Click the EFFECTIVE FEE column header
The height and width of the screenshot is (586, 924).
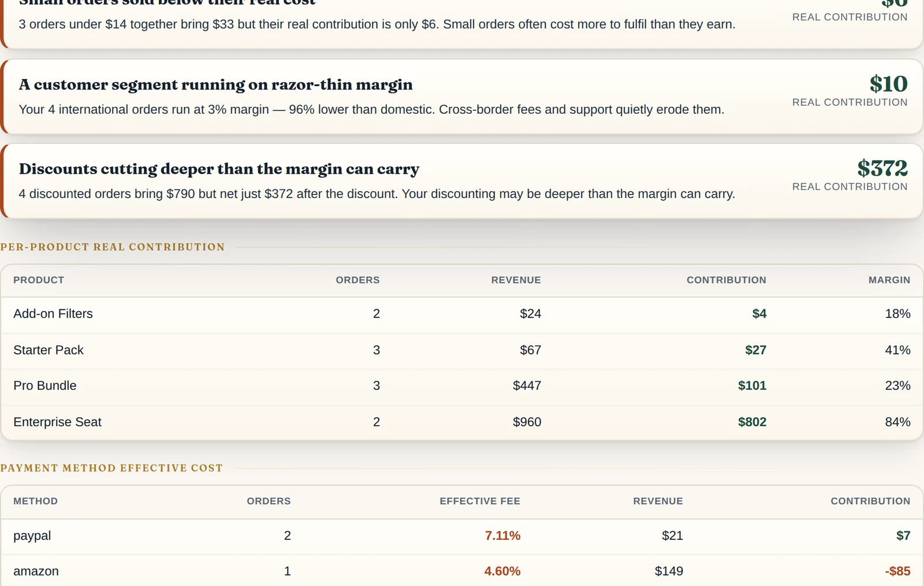(x=480, y=501)
